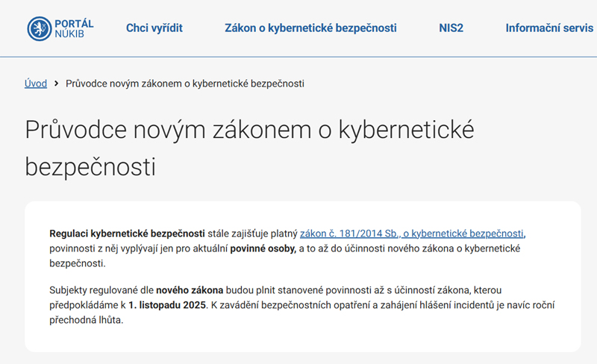
Task: Click the bold text nového zákona
Action: coord(190,290)
